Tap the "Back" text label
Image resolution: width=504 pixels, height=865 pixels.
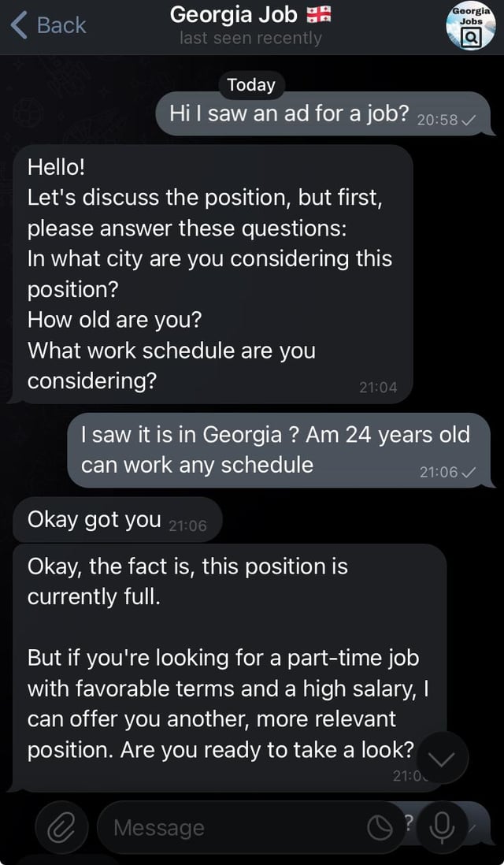click(61, 25)
